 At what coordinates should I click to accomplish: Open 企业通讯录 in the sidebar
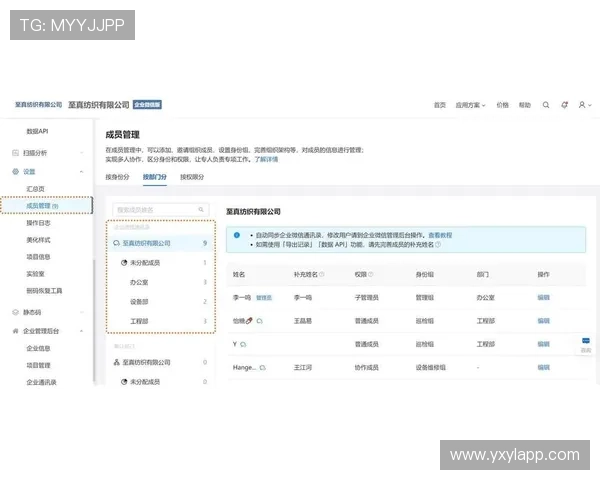(41, 382)
